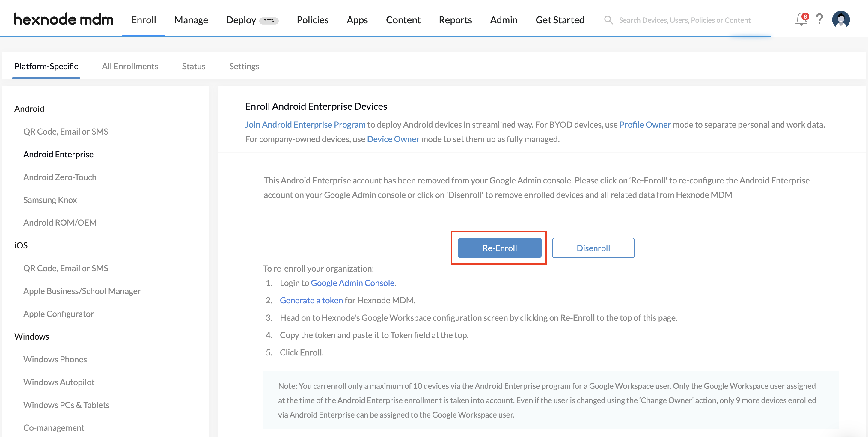Open the Enroll top menu

pyautogui.click(x=144, y=20)
